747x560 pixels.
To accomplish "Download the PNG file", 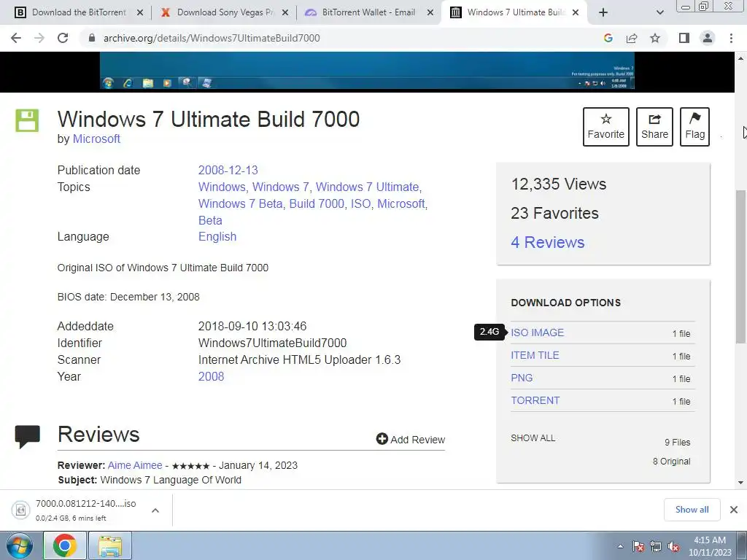I will pyautogui.click(x=522, y=378).
